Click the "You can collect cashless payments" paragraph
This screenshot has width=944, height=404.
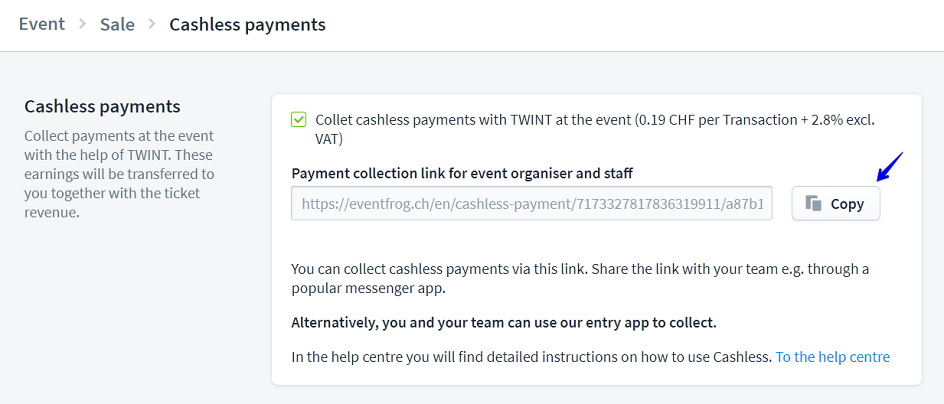(x=580, y=269)
